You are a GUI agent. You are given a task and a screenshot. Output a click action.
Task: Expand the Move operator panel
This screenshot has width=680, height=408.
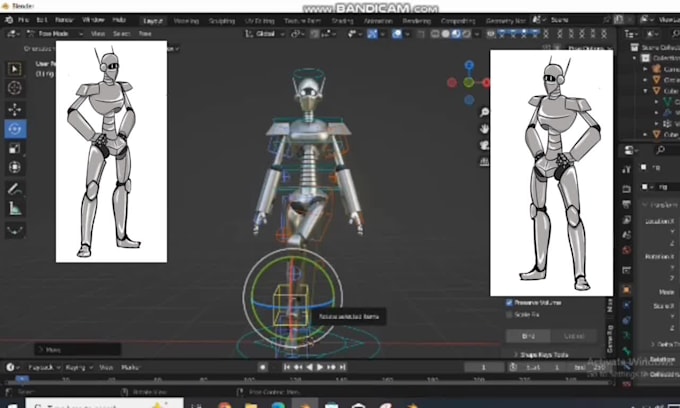(78, 349)
